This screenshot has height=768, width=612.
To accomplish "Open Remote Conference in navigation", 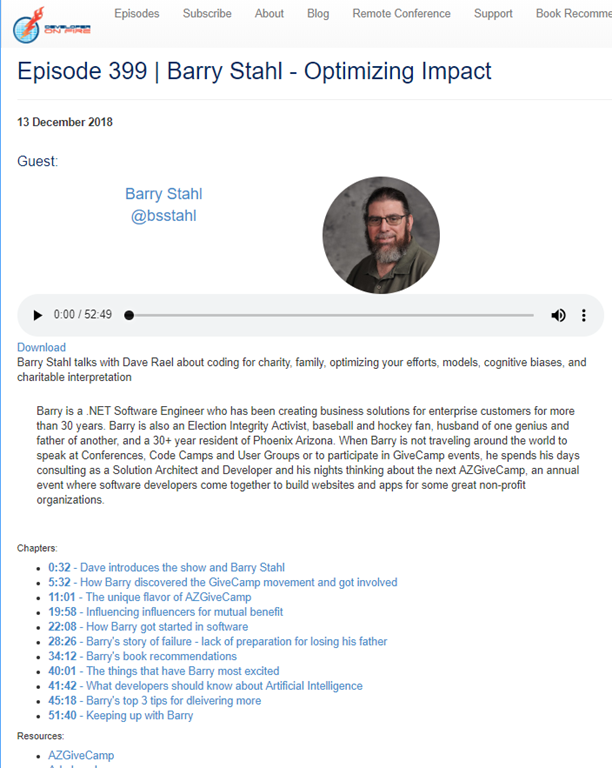I will 401,13.
